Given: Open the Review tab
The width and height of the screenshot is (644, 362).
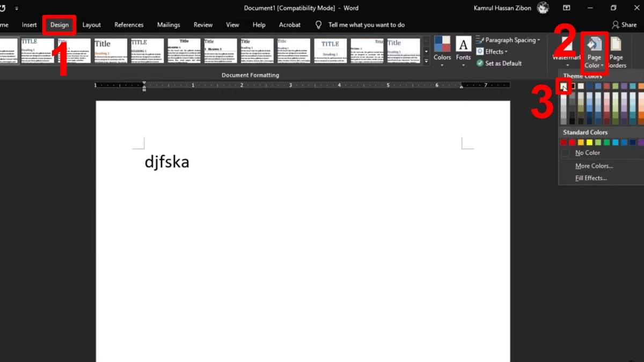Looking at the screenshot, I should click(x=203, y=25).
